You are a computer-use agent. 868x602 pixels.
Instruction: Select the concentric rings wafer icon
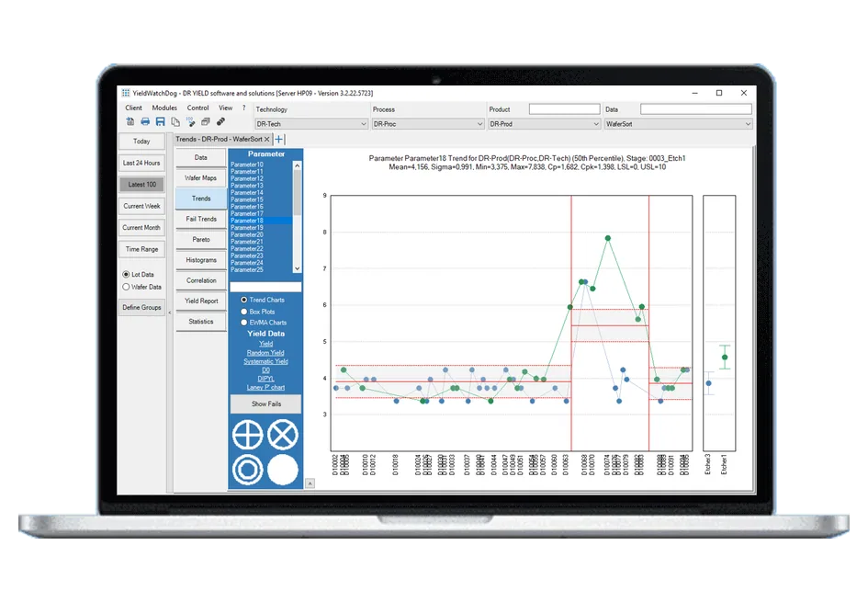click(247, 470)
